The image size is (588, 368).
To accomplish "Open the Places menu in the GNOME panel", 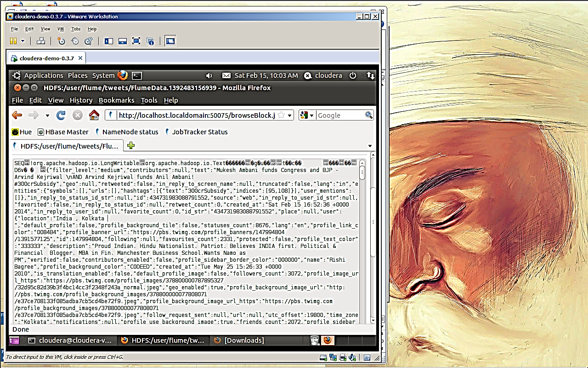I will [78, 75].
